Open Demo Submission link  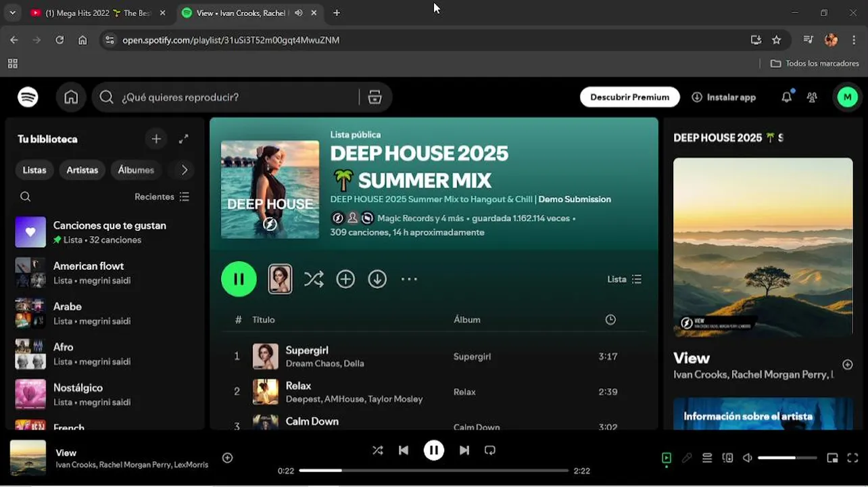(575, 200)
